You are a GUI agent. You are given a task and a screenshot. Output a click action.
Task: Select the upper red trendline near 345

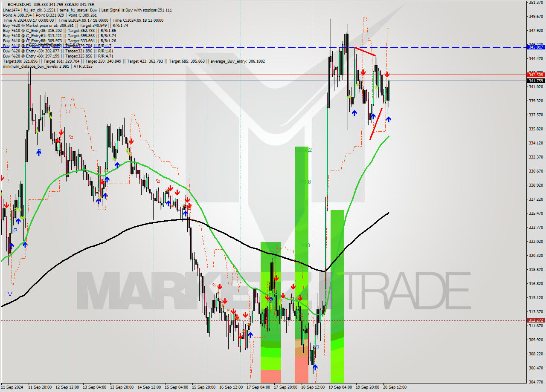coord(365,52)
